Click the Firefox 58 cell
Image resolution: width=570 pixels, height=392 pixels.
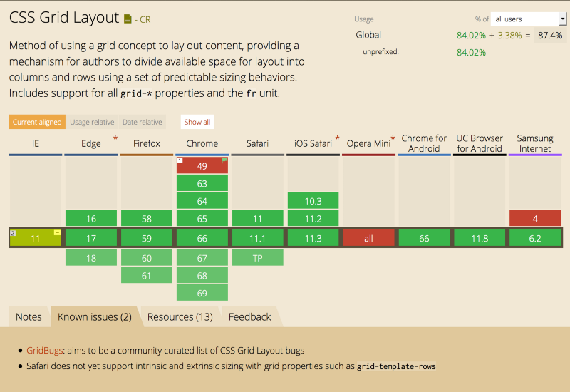point(147,218)
